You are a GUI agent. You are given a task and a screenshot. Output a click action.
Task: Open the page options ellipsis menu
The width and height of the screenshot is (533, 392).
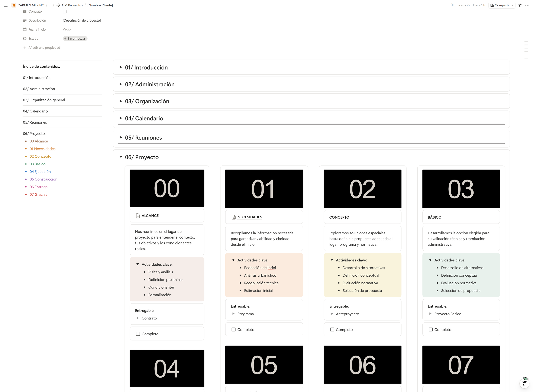[x=527, y=5]
